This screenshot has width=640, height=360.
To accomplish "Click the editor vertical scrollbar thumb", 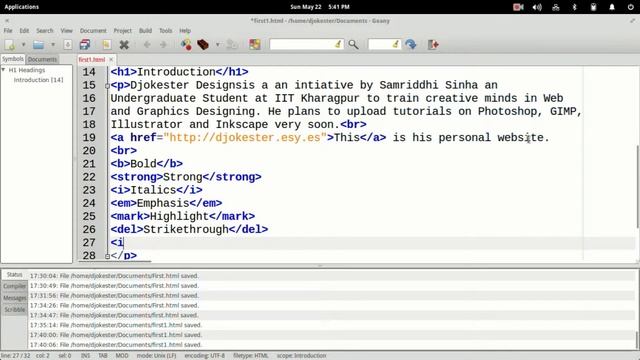I will point(637,187).
